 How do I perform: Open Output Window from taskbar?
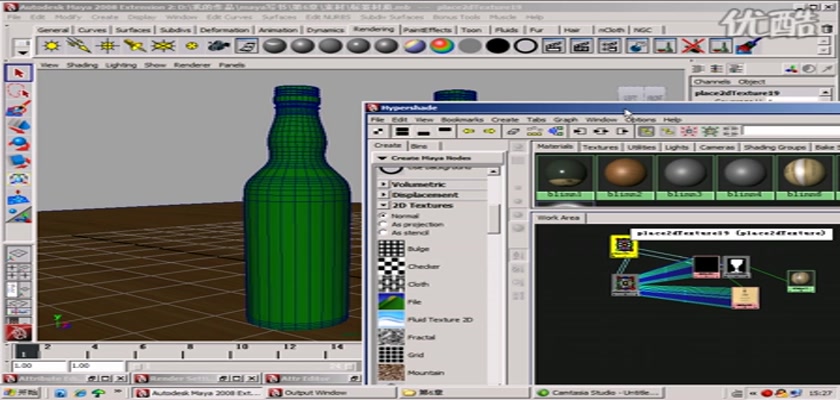331,393
